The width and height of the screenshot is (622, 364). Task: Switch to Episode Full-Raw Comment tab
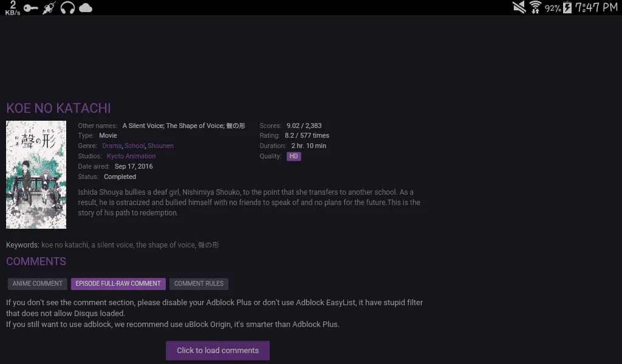click(118, 283)
